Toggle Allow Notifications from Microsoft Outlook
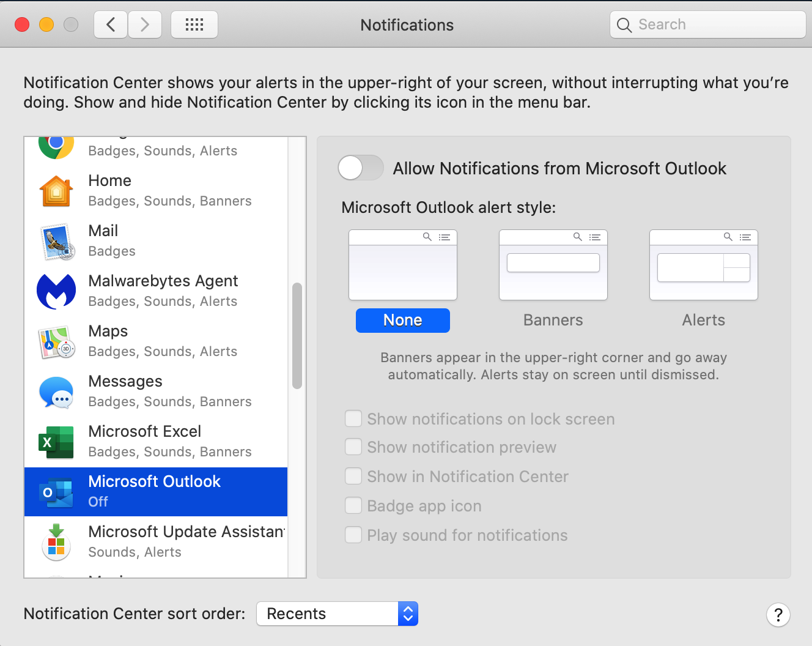The height and width of the screenshot is (646, 812). click(361, 168)
